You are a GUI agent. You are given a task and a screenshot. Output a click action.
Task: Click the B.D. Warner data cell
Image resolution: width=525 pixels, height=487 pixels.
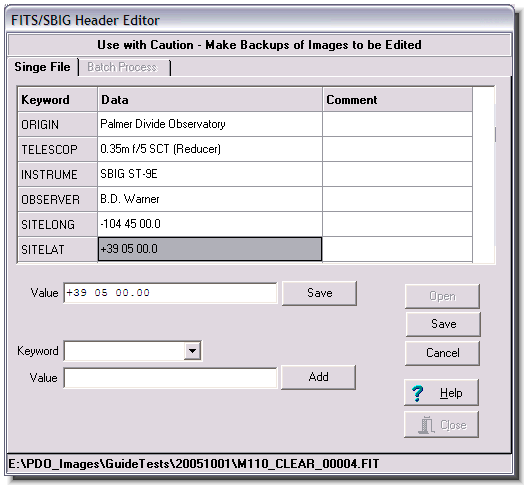(210, 199)
